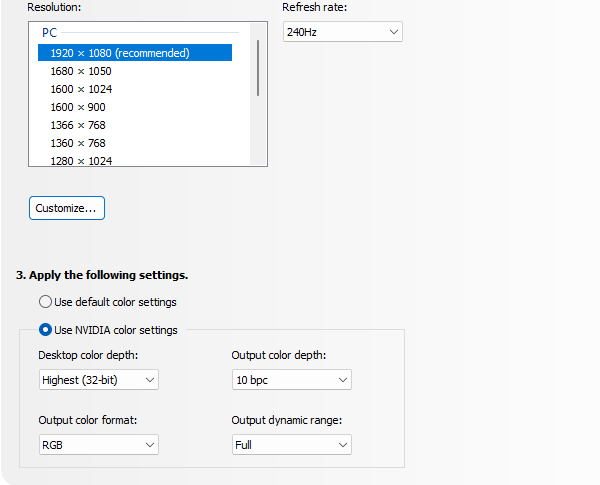
Task: Click the chevron arrow beside 10 bpc
Action: tap(342, 380)
